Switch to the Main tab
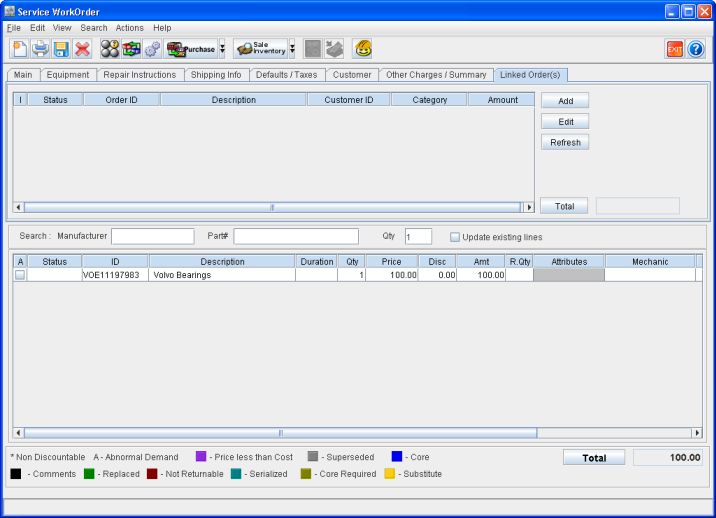 [23, 75]
